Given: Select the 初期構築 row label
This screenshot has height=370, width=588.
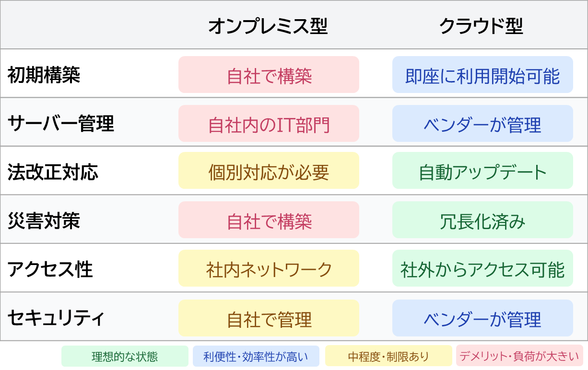Looking at the screenshot, I should [x=44, y=75].
